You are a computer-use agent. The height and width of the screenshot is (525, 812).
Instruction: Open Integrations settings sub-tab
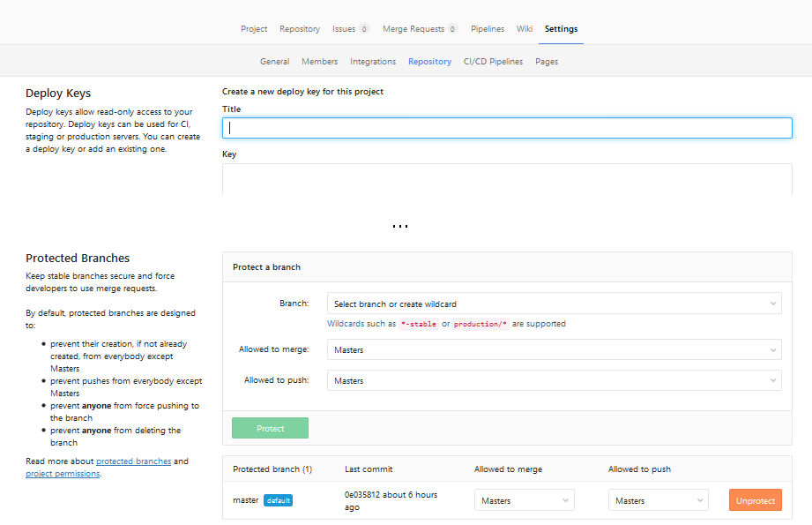point(373,61)
